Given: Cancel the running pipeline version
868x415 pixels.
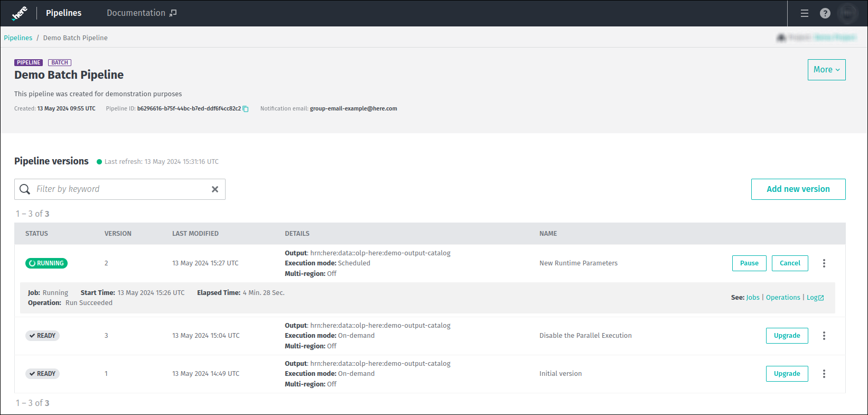Looking at the screenshot, I should [790, 263].
